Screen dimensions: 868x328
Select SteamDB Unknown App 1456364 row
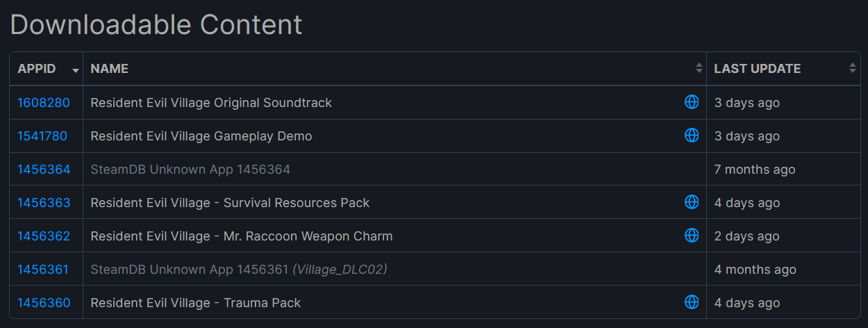[x=435, y=170]
